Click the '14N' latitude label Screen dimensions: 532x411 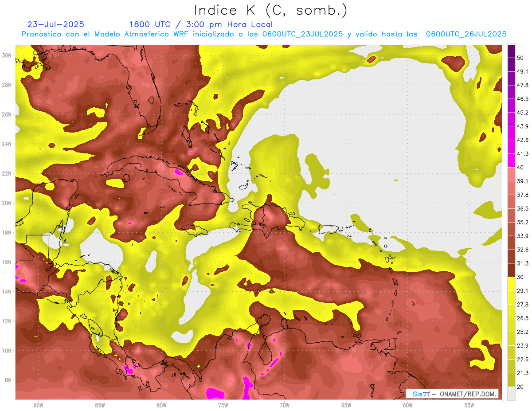pos(7,292)
